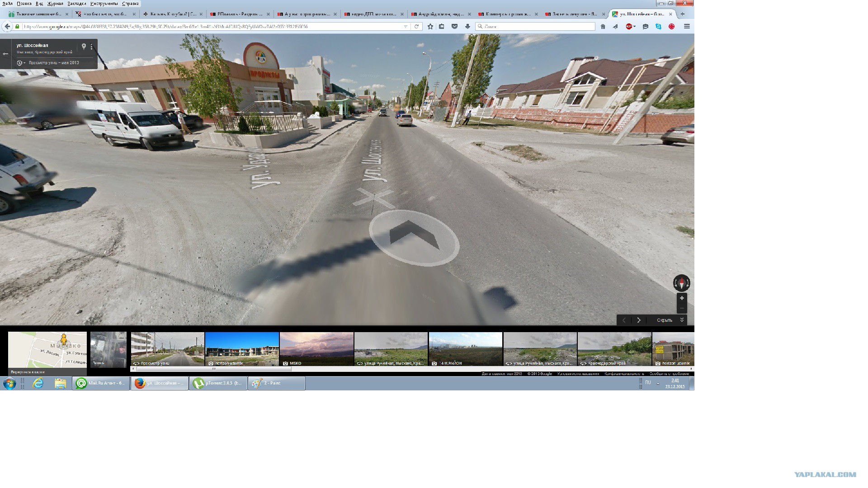Open the 'Просмотр улиц' thumbnail

[x=168, y=349]
